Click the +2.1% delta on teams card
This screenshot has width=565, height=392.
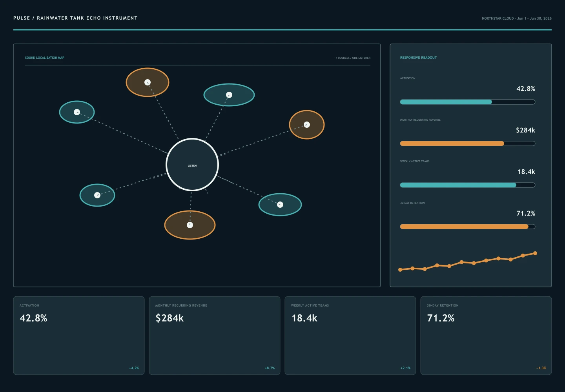[405, 368]
